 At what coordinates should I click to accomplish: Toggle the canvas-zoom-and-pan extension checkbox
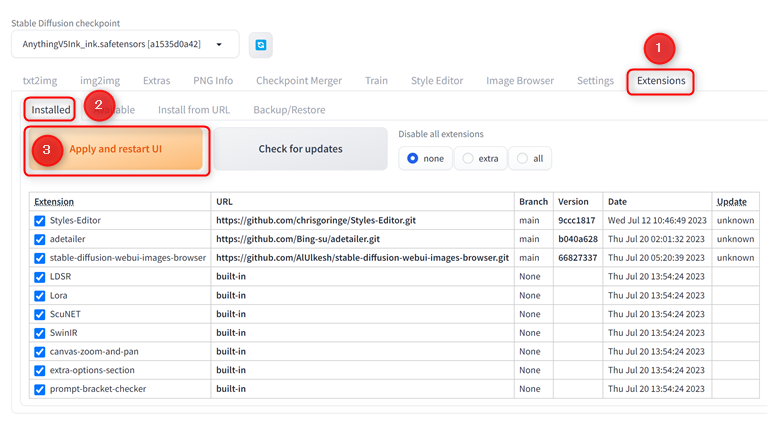(40, 351)
